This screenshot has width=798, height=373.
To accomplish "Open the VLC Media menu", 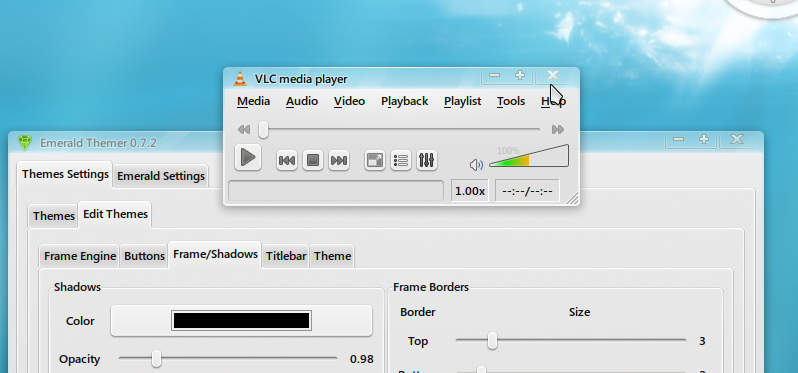I will pyautogui.click(x=253, y=101).
